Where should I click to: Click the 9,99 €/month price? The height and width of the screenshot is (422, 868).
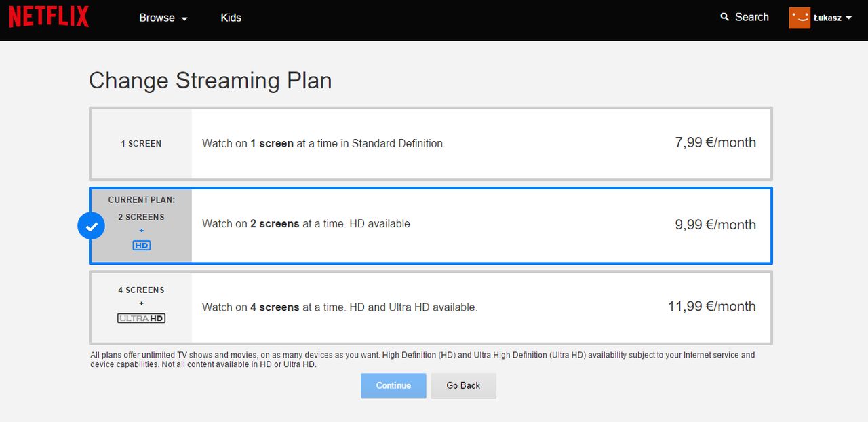[x=715, y=225]
